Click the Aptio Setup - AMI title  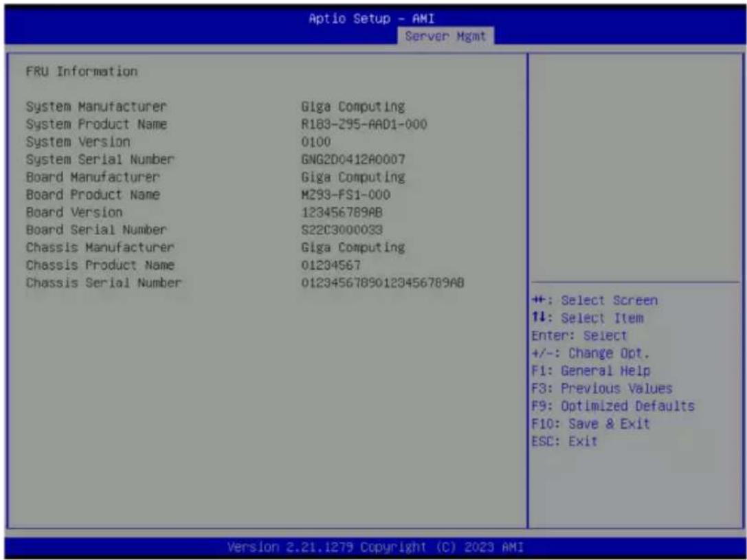tap(372, 19)
